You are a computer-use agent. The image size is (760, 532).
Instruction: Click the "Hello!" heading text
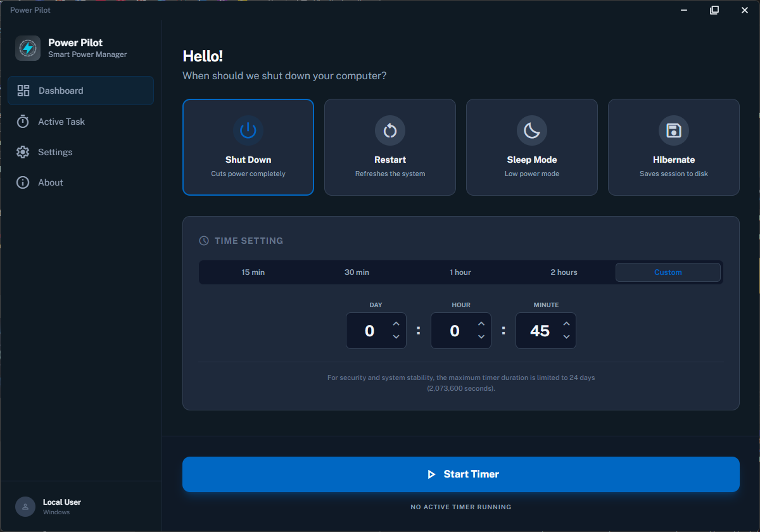tap(203, 56)
